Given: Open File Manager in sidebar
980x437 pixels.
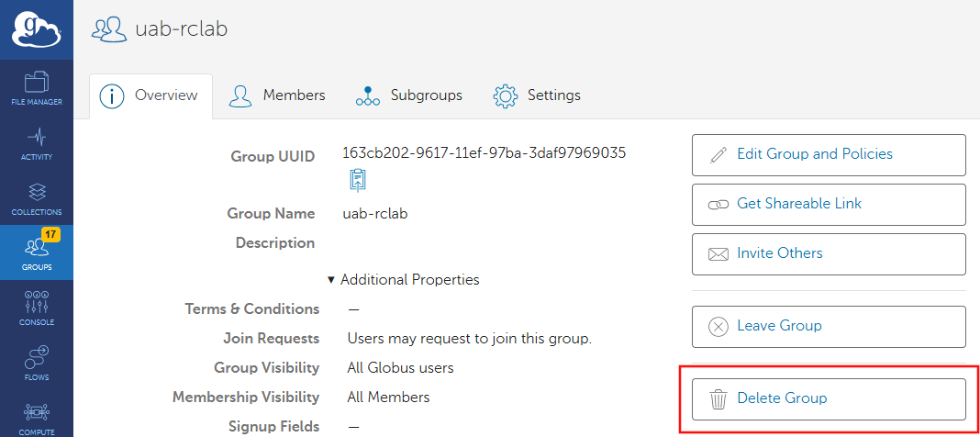Looking at the screenshot, I should tap(37, 88).
